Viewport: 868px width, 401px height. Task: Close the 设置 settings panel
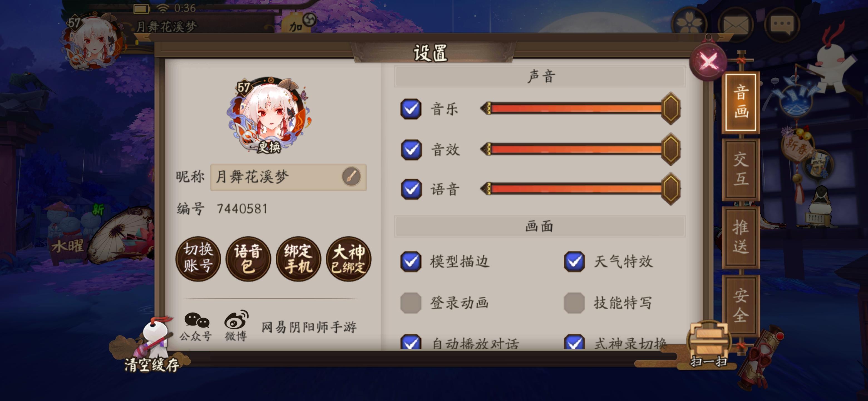[x=708, y=61]
